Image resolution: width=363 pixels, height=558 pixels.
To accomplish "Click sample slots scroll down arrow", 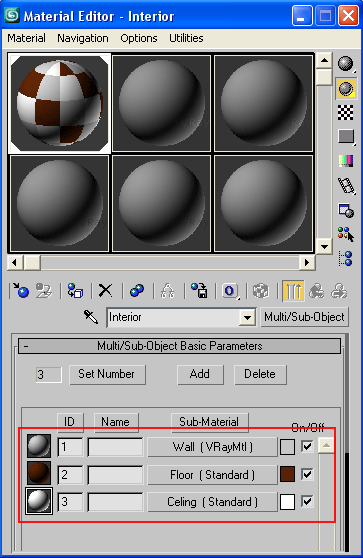I will (324, 246).
